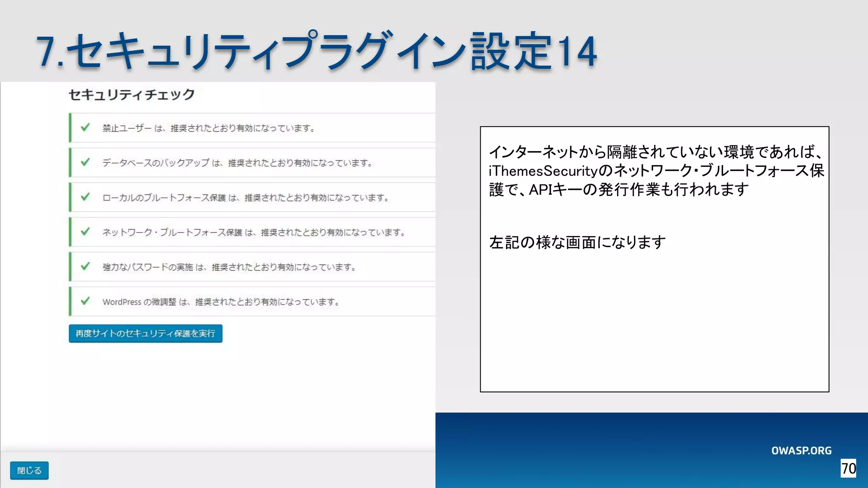868x488 pixels.
Task: Click the checkmark beside ネットワーク・ブルートフォース保護
Action: 85,232
